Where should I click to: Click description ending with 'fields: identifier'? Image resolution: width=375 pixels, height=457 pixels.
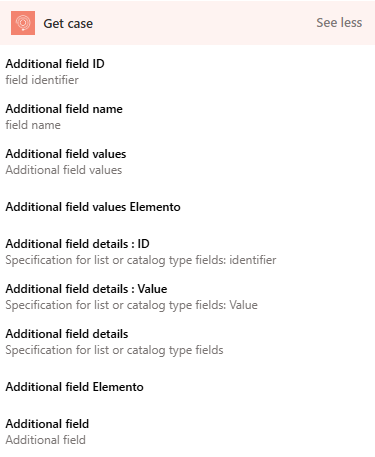(141, 260)
